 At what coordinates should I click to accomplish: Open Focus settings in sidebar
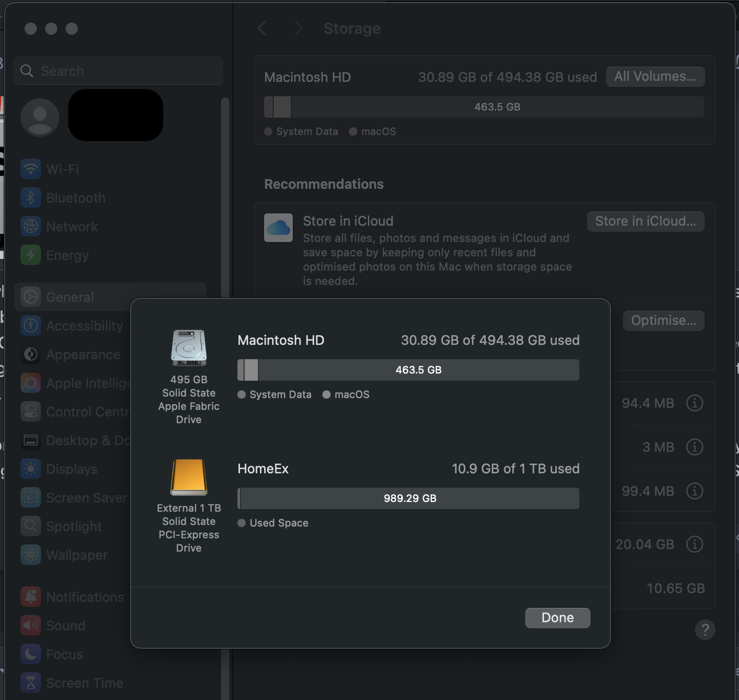[x=73, y=654]
